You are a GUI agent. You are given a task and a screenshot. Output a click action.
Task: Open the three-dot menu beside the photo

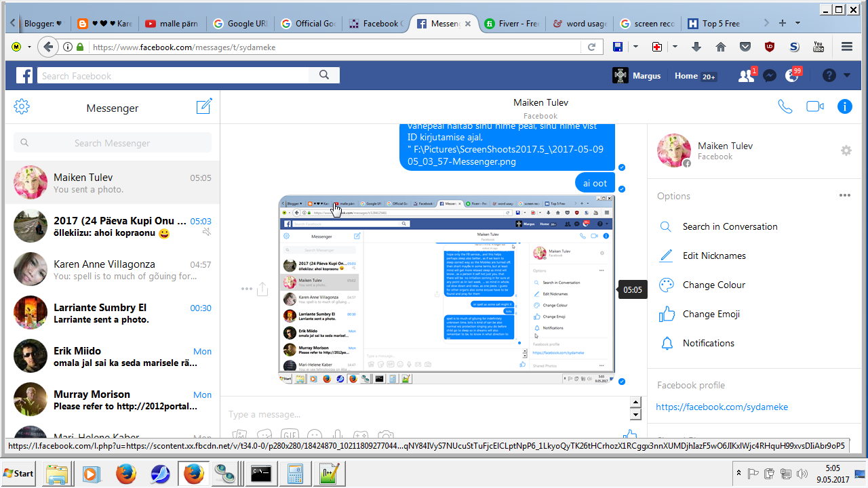(247, 289)
